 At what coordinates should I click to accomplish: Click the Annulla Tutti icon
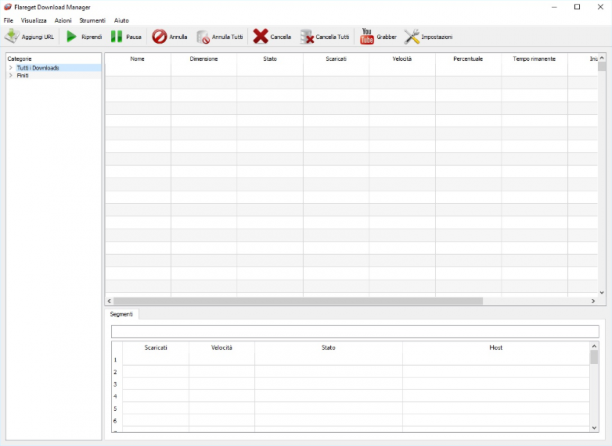point(203,37)
